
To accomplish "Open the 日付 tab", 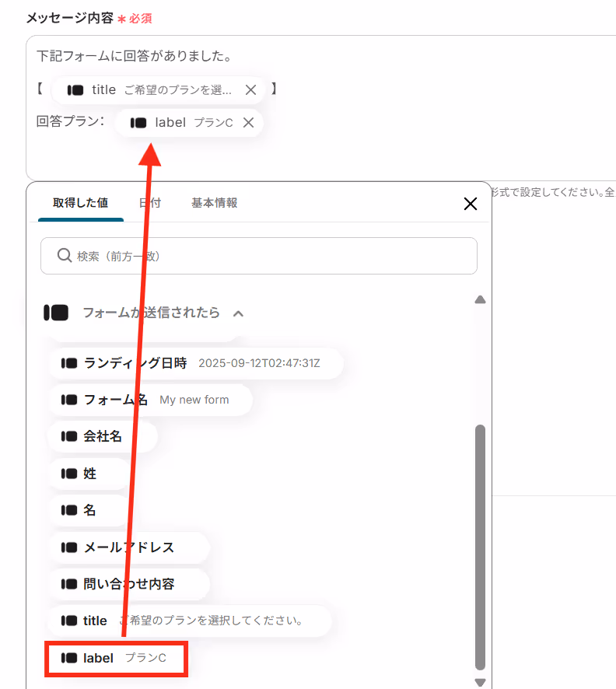I will pos(150,203).
